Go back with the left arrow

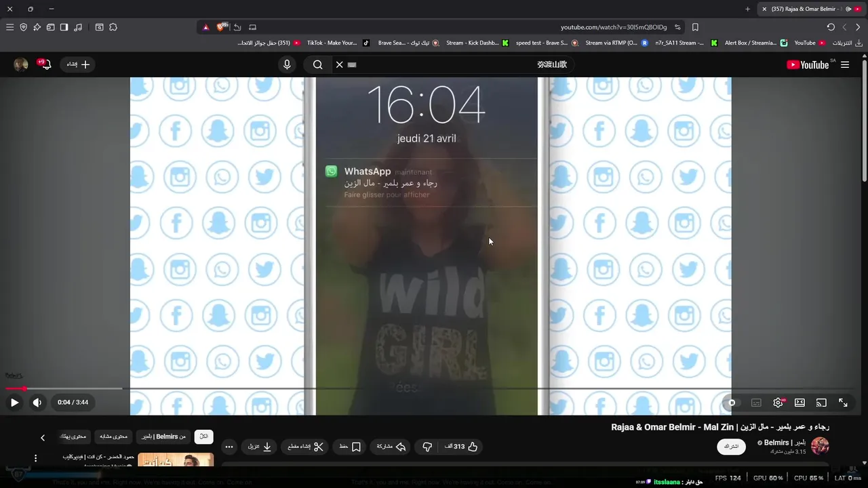(844, 27)
